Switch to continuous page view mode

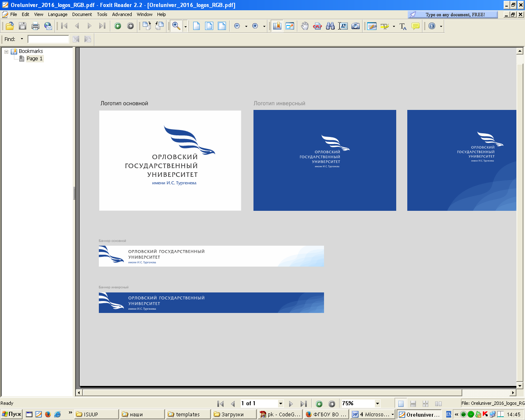(413, 404)
